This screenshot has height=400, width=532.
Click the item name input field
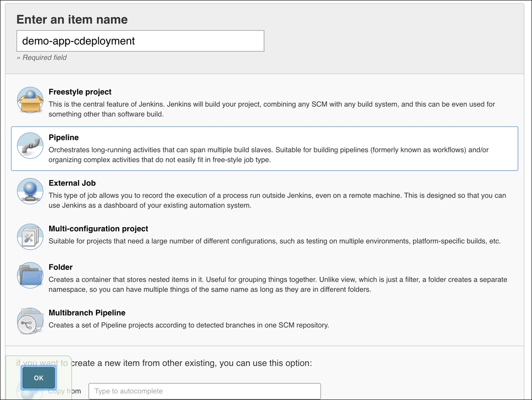140,41
